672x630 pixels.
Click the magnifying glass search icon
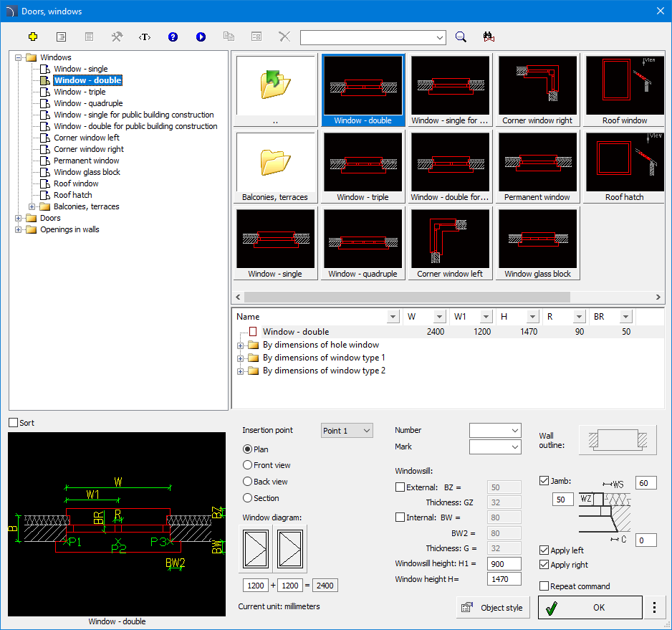click(x=461, y=37)
